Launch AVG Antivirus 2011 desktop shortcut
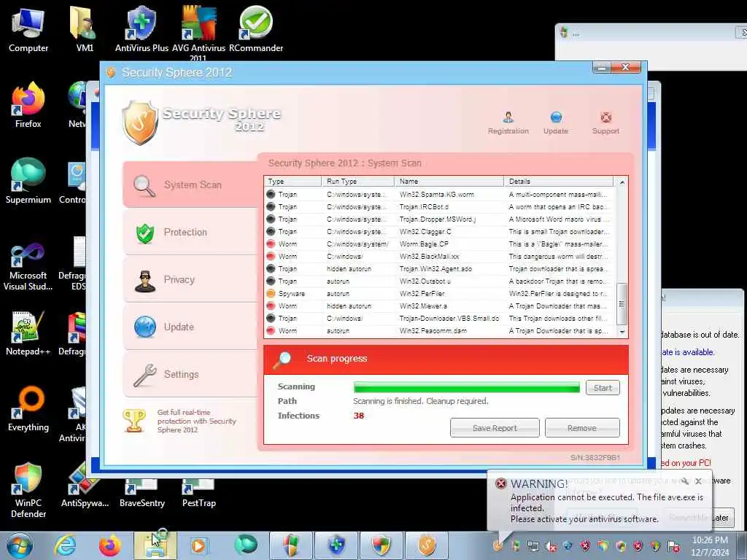 198,34
